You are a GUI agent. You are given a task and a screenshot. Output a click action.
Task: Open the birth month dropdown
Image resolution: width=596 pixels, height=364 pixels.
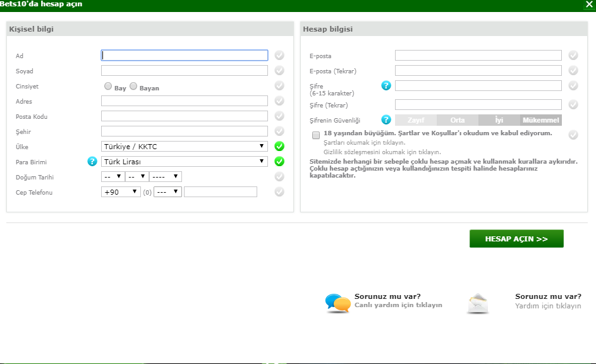pyautogui.click(x=137, y=177)
